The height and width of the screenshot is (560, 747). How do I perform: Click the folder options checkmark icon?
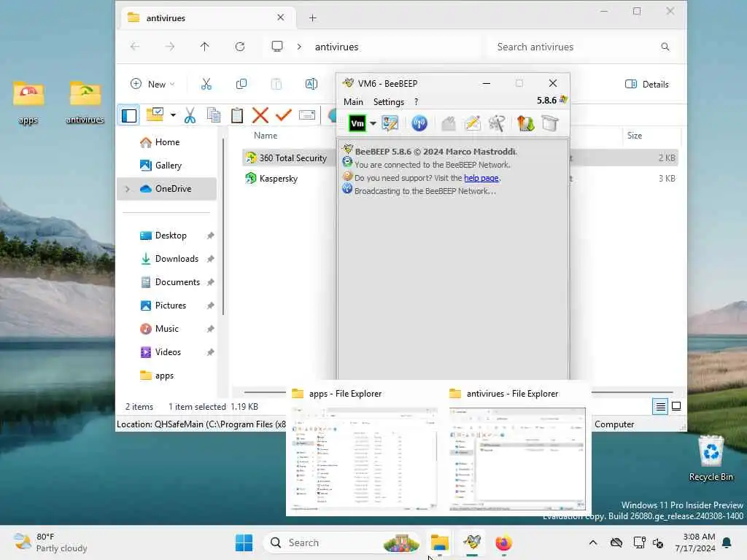tap(155, 114)
